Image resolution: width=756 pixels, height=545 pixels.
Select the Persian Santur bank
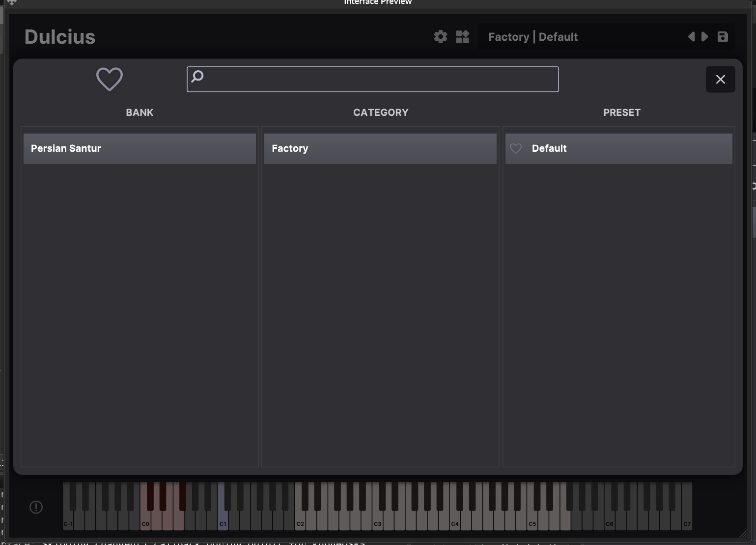(140, 148)
